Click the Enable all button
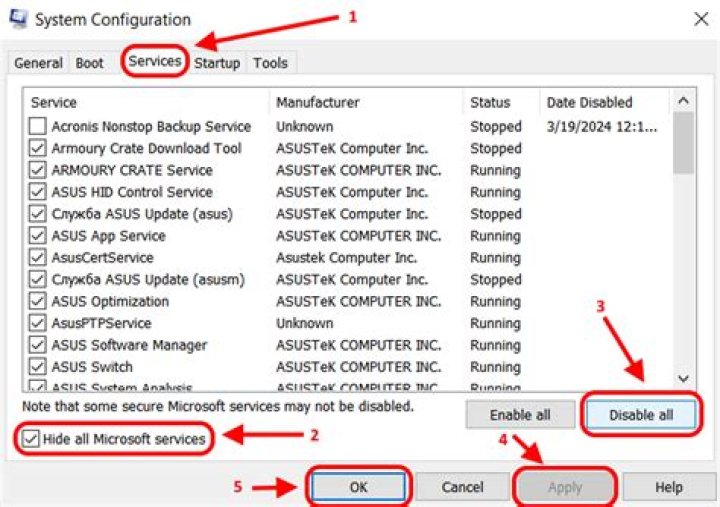Image resolution: width=720 pixels, height=507 pixels. click(520, 415)
